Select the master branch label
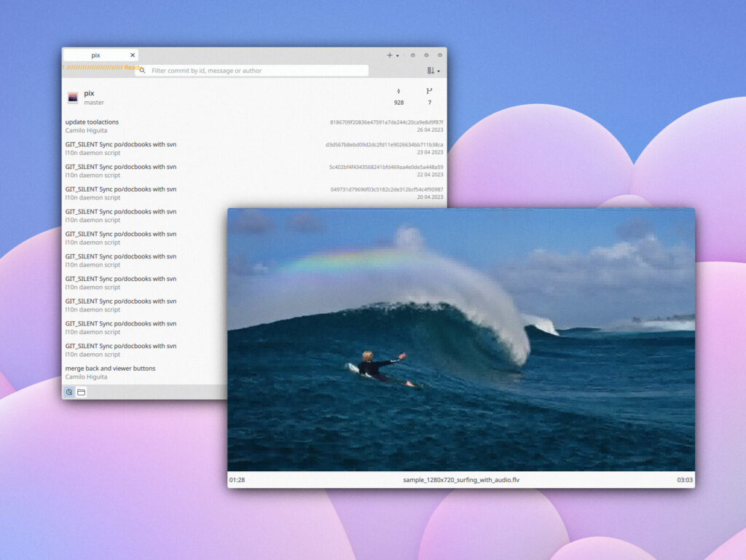Image resolution: width=746 pixels, height=560 pixels. 93,103
